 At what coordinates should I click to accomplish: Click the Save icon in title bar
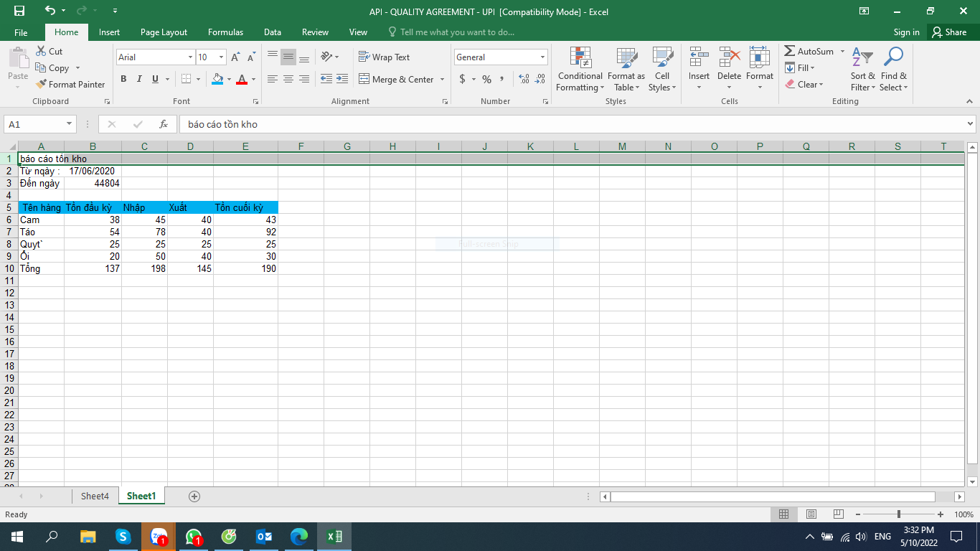click(x=19, y=11)
